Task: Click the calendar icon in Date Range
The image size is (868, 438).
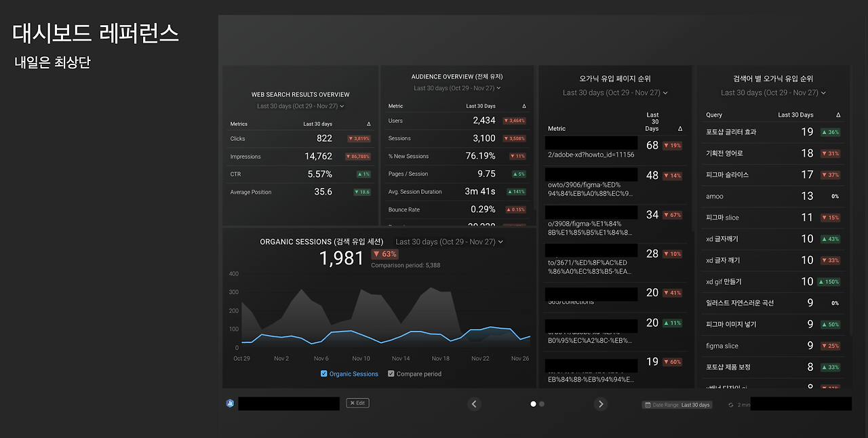Action: [647, 405]
